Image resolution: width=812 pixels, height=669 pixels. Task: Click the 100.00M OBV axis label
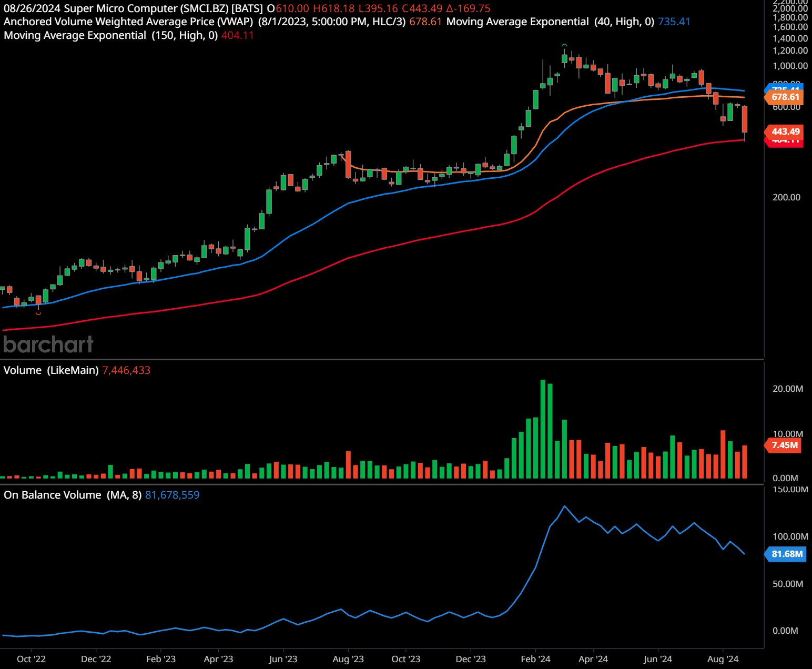pyautogui.click(x=790, y=536)
